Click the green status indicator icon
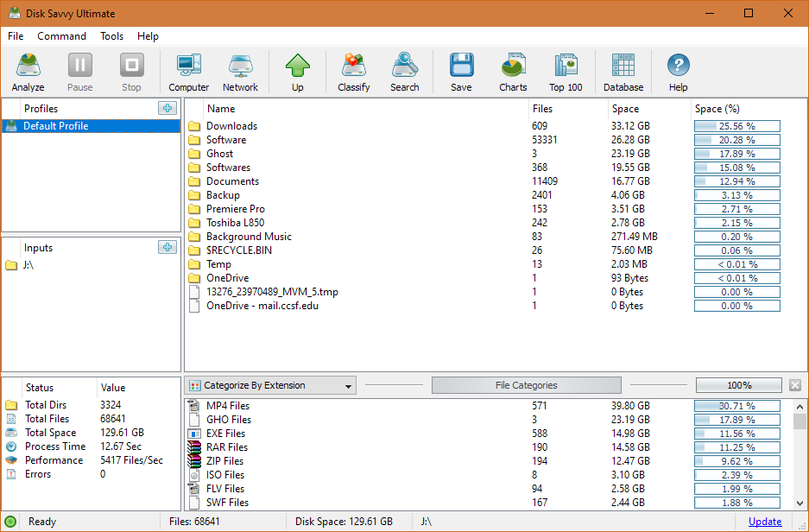The image size is (809, 532). (10, 522)
